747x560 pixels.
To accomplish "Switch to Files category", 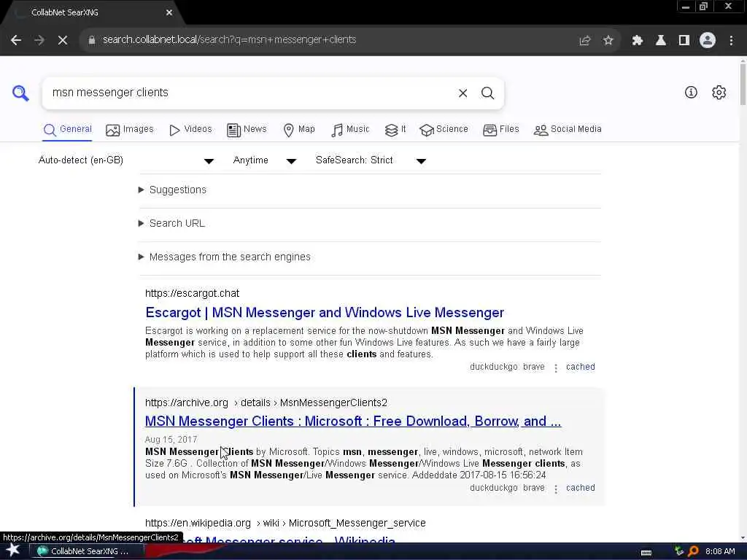I will 500,130.
